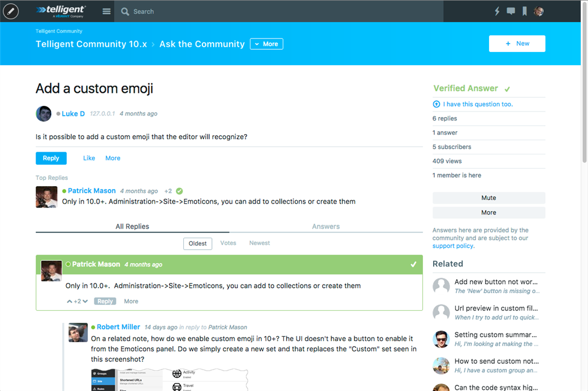The height and width of the screenshot is (391, 588).
Task: Open the Telligent Community 10.x breadcrumb
Action: 91,44
